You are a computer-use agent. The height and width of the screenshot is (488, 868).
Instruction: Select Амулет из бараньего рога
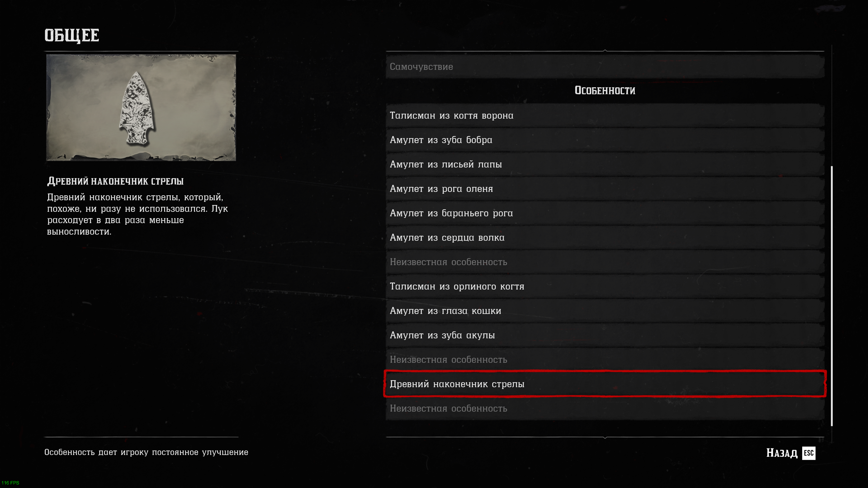[x=605, y=213]
